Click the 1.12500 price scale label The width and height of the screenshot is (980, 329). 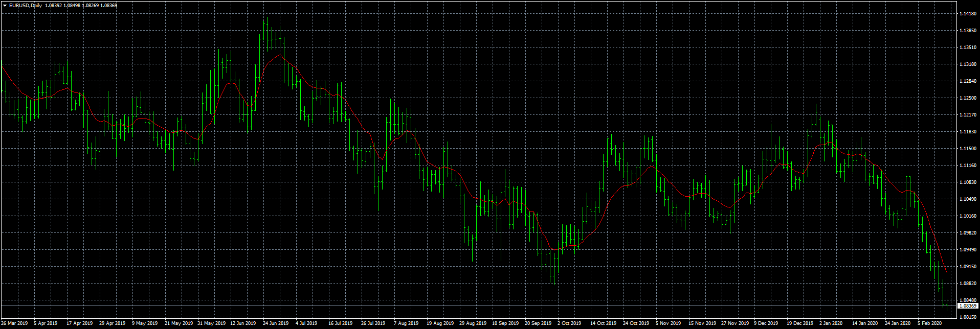(x=968, y=98)
